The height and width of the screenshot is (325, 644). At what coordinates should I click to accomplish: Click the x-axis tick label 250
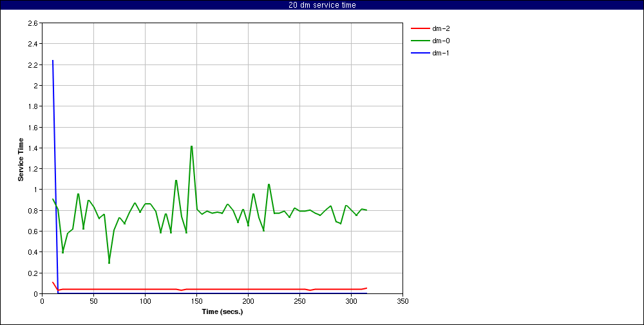299,301
